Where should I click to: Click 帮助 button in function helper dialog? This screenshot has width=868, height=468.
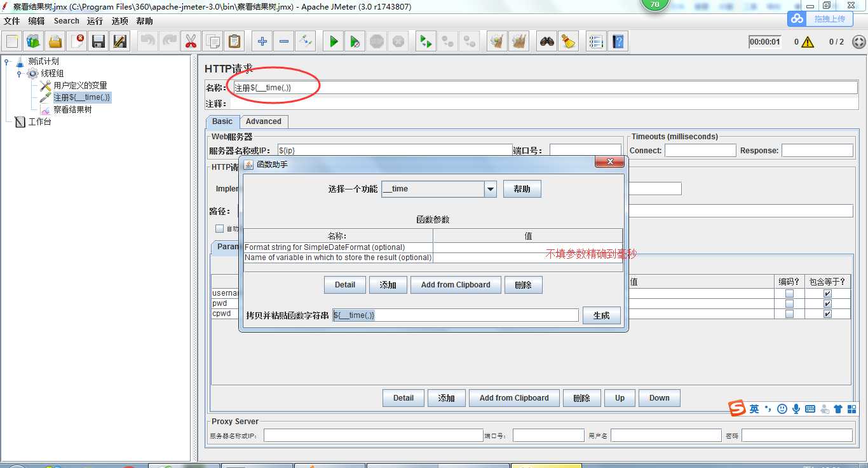point(522,189)
